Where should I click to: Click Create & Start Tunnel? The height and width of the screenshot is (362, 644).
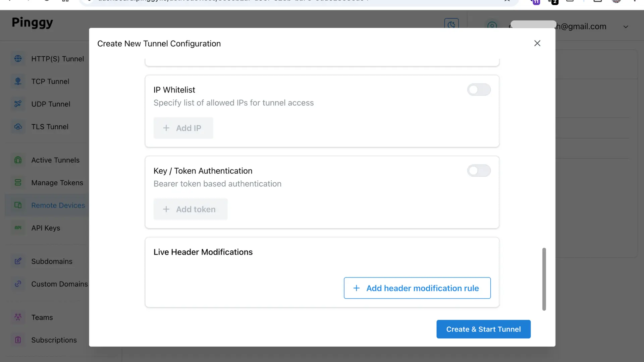click(x=483, y=329)
